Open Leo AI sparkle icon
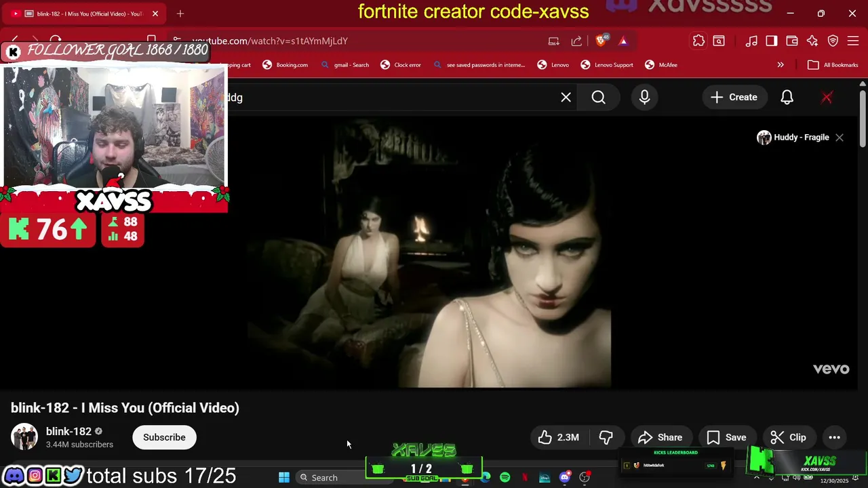 coord(812,41)
